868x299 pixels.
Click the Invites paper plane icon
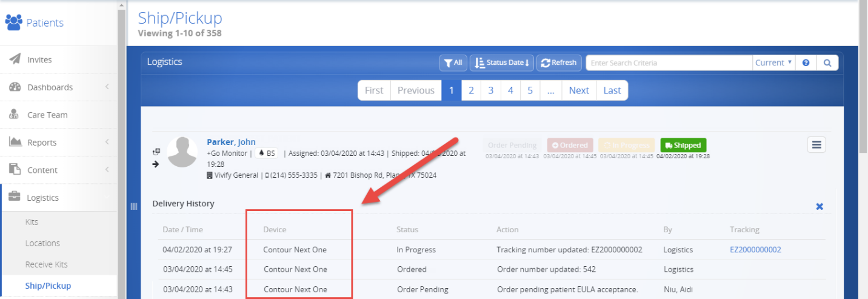tap(15, 59)
